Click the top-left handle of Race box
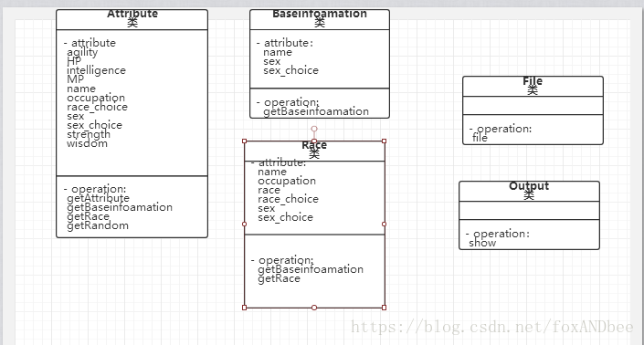The width and height of the screenshot is (644, 345). pyautogui.click(x=245, y=141)
